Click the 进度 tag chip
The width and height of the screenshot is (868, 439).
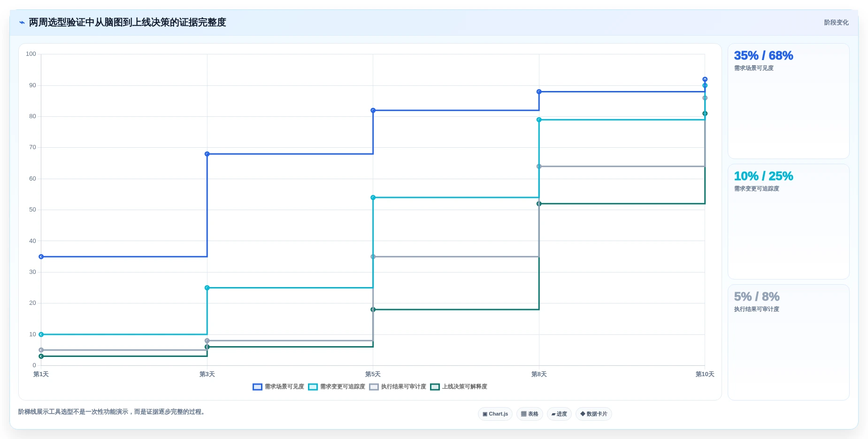[559, 414]
